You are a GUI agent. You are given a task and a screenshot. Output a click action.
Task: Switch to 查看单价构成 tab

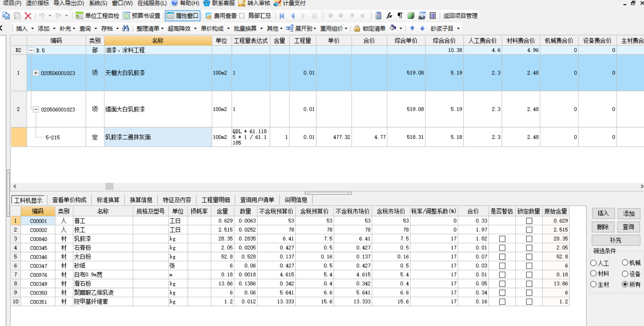coord(69,200)
